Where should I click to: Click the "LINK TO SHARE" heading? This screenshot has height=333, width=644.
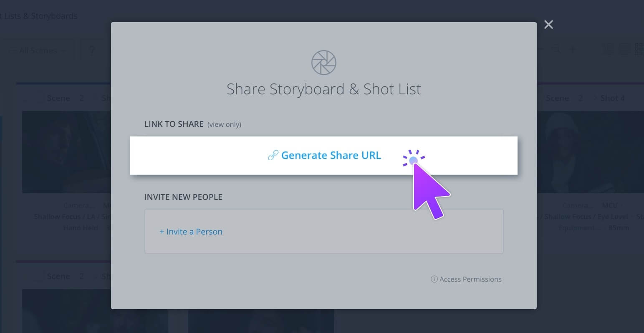(174, 124)
